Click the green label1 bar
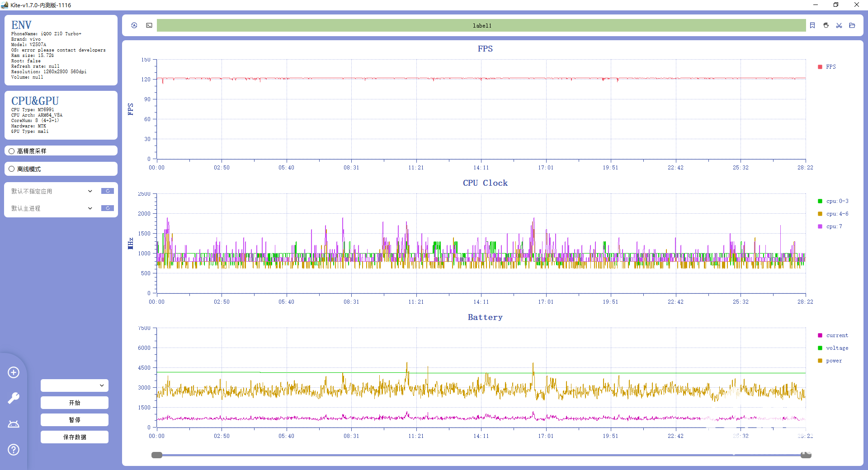Viewport: 868px width, 470px height. [x=481, y=25]
